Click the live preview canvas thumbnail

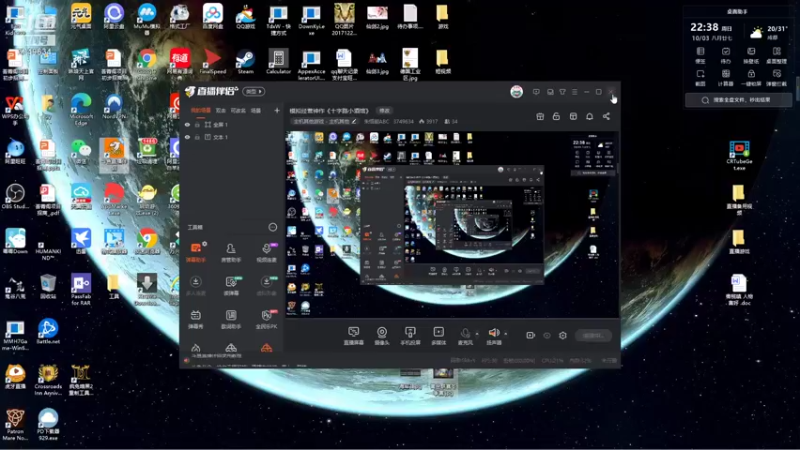[452, 224]
